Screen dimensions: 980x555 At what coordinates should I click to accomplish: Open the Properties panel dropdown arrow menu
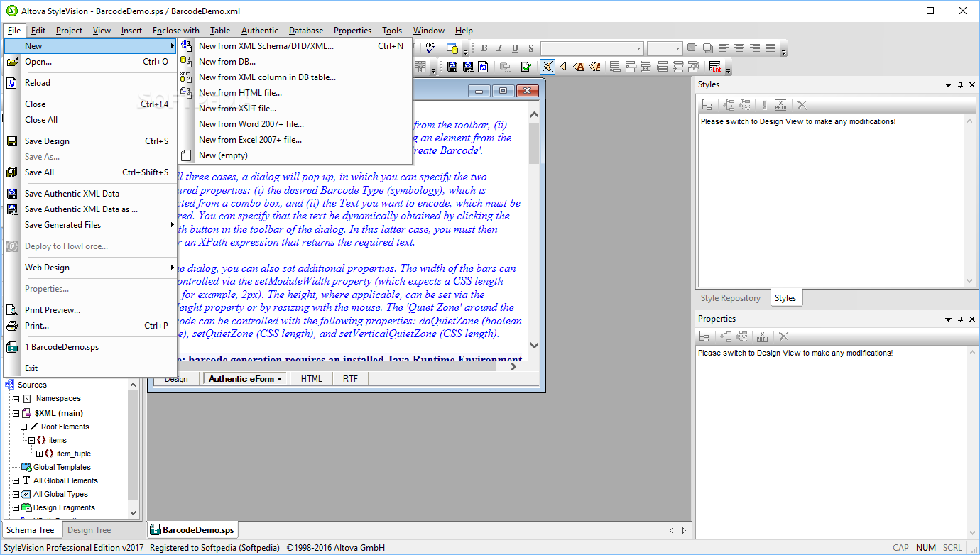948,319
